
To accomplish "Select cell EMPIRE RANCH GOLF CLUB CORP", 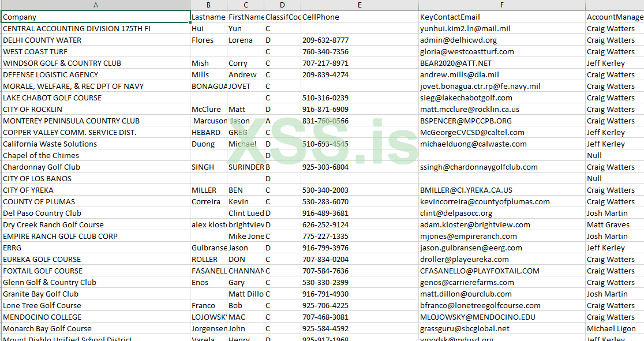I will tap(96, 236).
